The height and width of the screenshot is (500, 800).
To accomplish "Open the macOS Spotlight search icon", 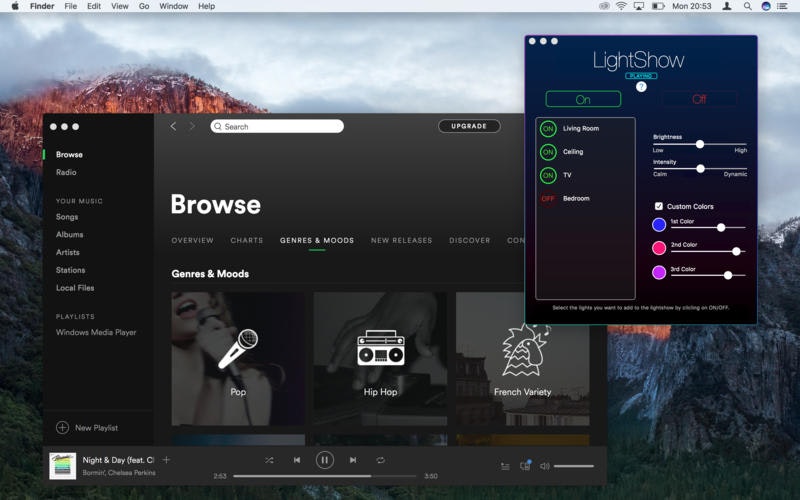I will click(747, 6).
